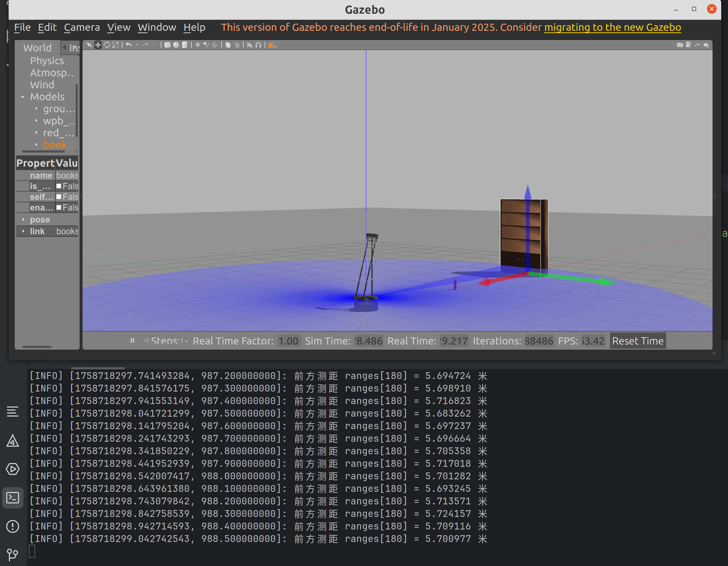Insert a box shape
The image size is (728, 566).
tap(167, 45)
